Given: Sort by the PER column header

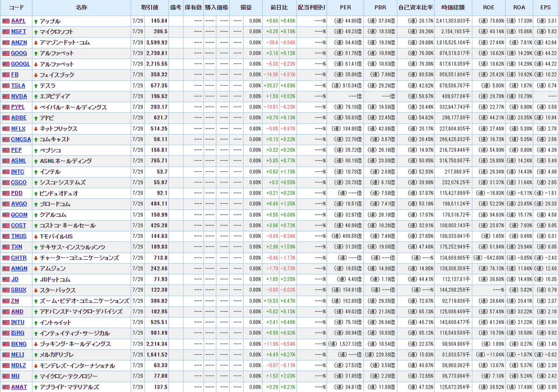Looking at the screenshot, I should (x=345, y=8).
